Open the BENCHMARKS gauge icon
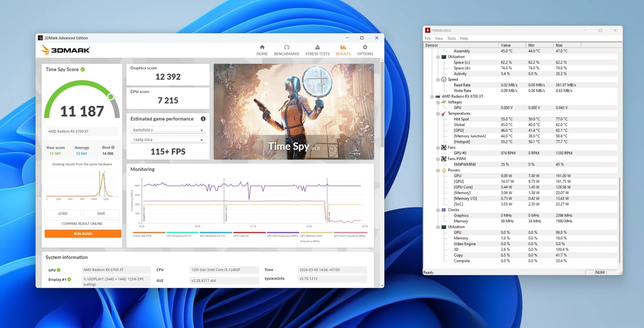Image resolution: width=644 pixels, height=328 pixels. click(287, 47)
